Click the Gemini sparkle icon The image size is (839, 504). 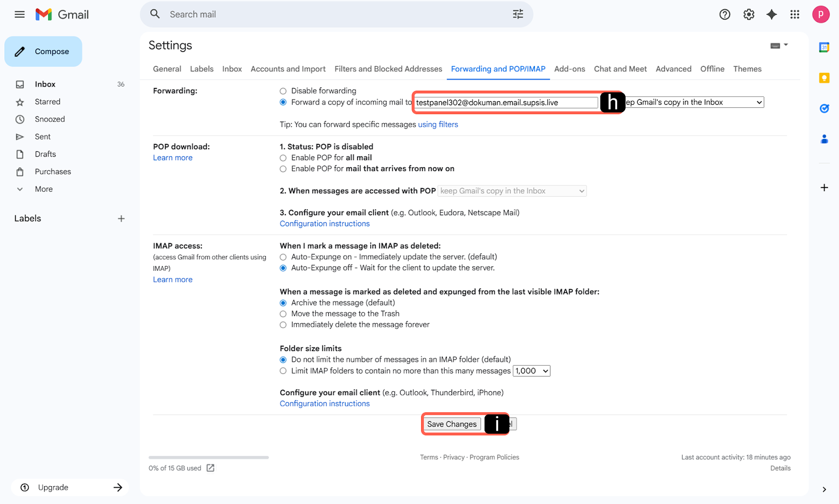[x=771, y=15]
